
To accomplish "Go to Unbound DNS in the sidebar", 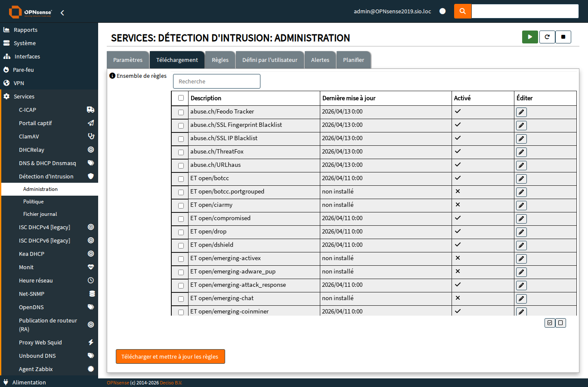I will 50,356.
